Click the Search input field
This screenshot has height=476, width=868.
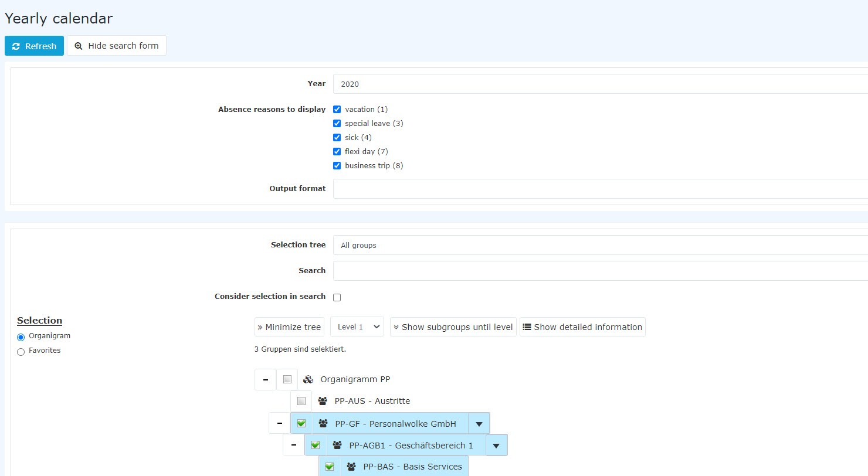point(601,271)
